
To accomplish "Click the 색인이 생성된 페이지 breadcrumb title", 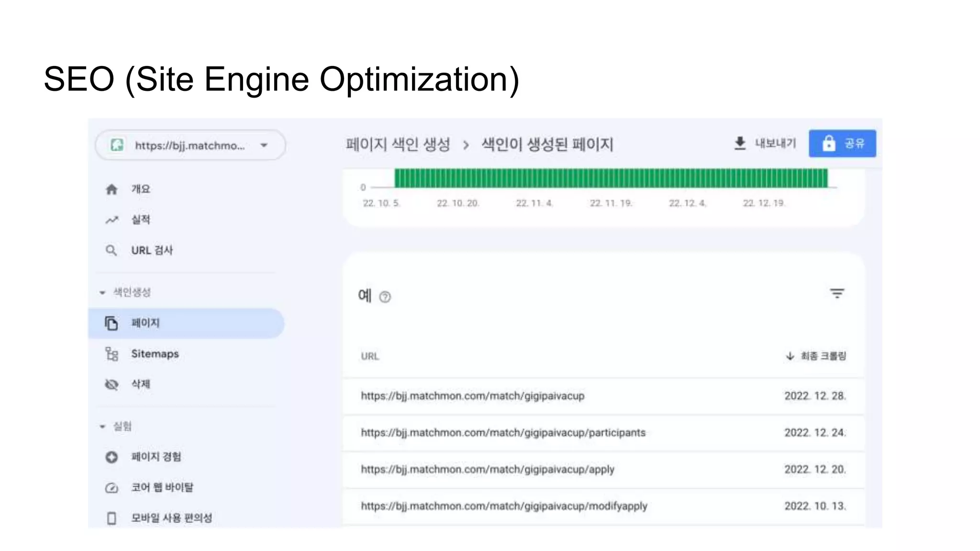I will [x=547, y=144].
